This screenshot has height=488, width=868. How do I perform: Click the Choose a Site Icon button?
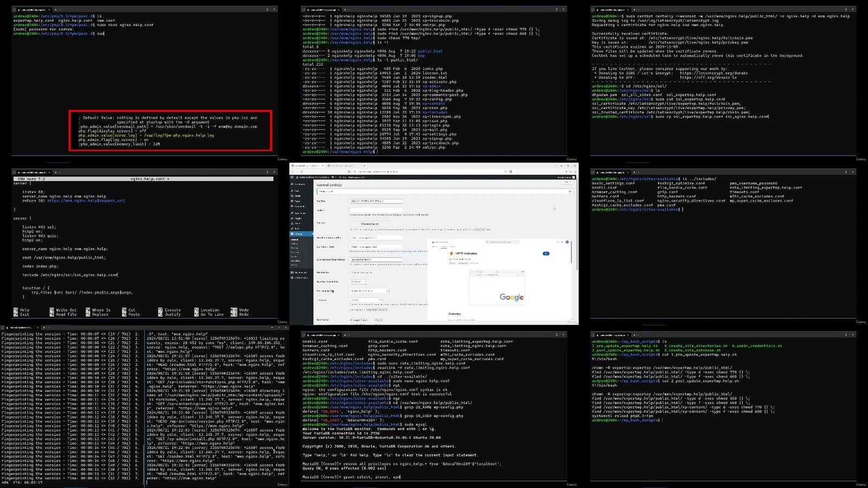[370, 224]
